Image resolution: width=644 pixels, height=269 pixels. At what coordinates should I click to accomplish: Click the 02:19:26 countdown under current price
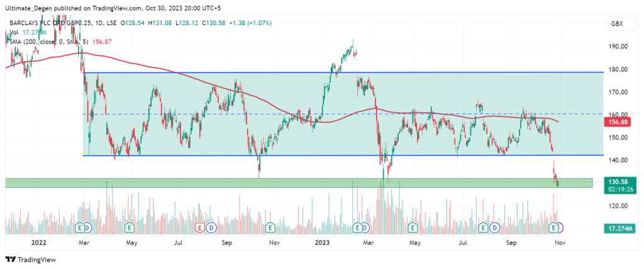click(x=620, y=189)
